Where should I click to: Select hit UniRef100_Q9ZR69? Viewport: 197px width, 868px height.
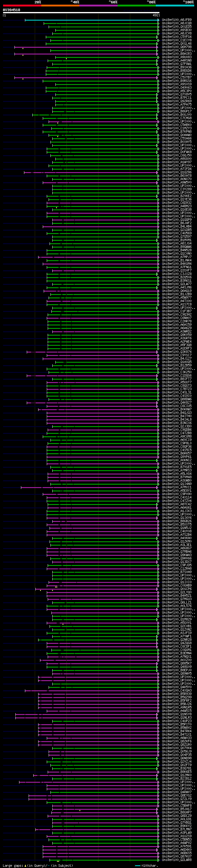pyautogui.click(x=177, y=101)
